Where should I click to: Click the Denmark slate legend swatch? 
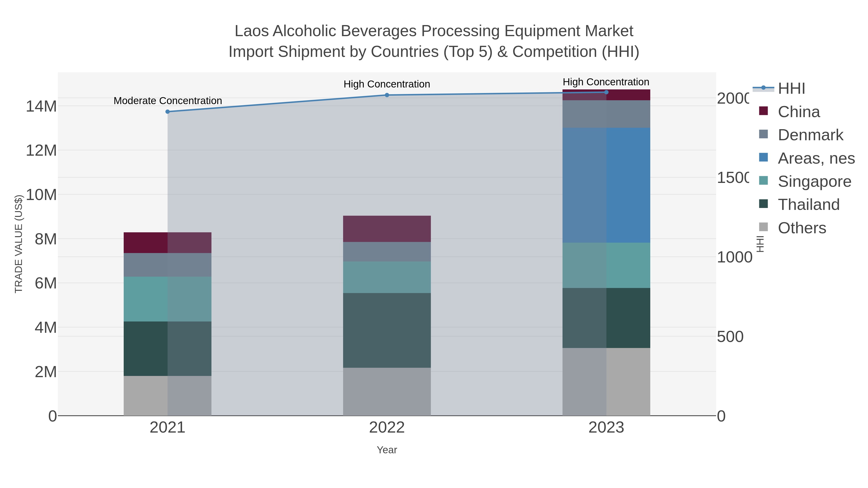[x=764, y=134]
